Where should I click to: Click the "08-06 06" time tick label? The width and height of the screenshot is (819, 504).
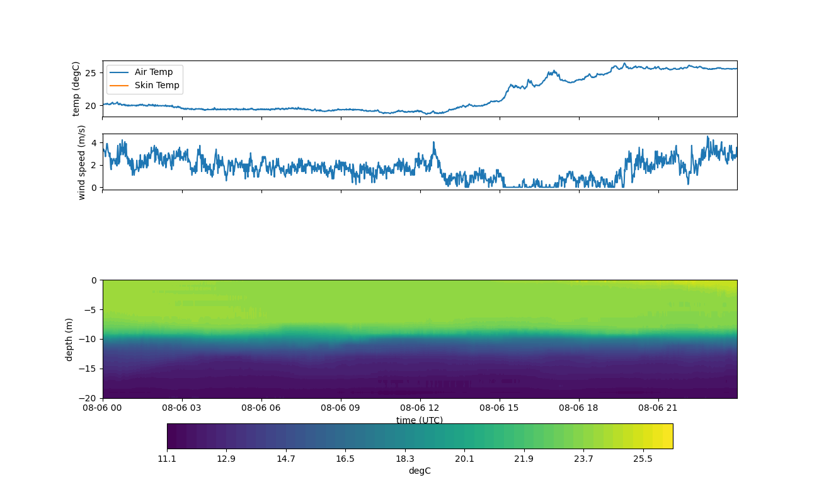click(x=261, y=408)
